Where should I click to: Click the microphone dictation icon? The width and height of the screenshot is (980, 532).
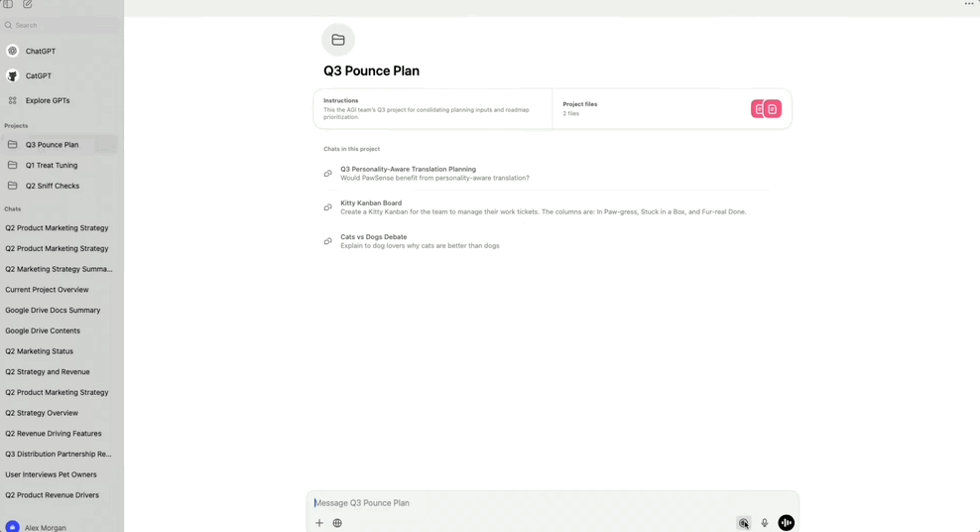[x=765, y=523]
